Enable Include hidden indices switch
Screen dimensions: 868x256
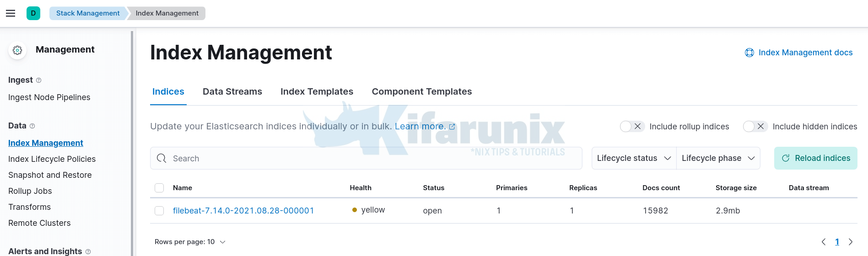pyautogui.click(x=755, y=127)
